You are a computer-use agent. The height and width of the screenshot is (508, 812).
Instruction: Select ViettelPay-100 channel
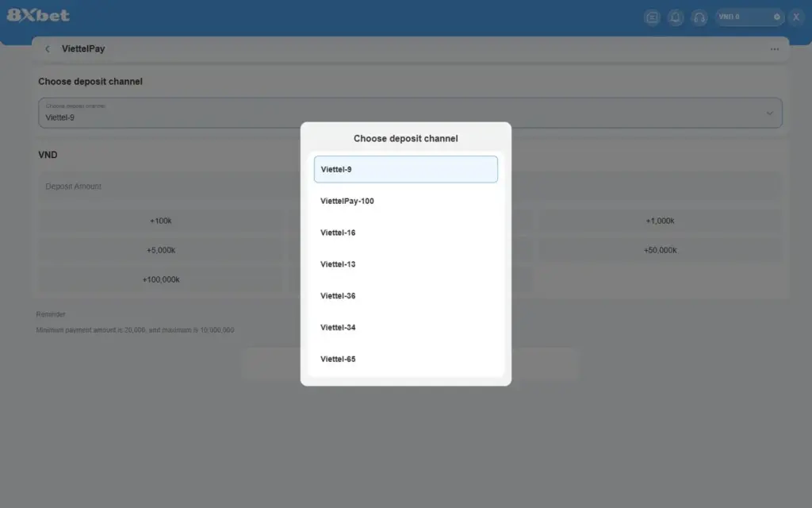click(405, 201)
